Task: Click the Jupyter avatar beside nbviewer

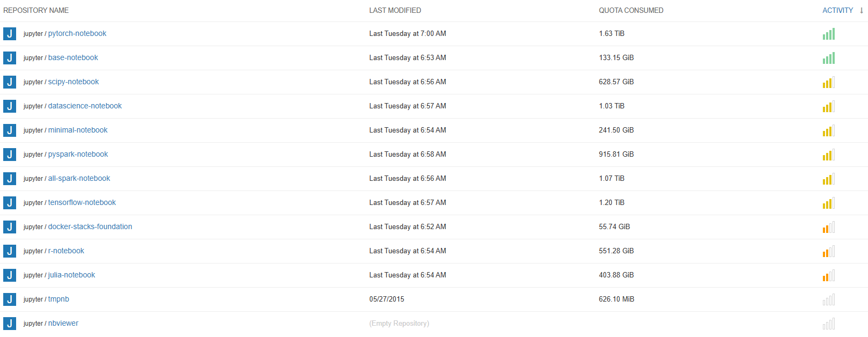Action: click(x=10, y=324)
